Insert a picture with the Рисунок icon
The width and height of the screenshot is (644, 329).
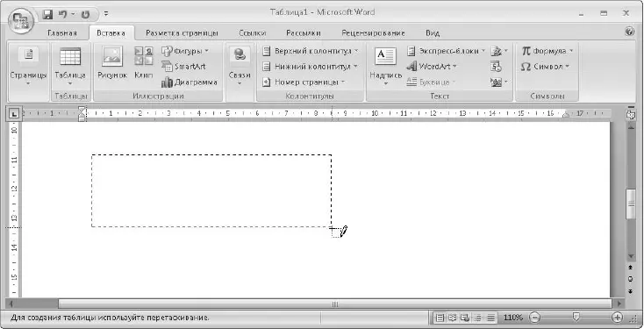[112, 63]
